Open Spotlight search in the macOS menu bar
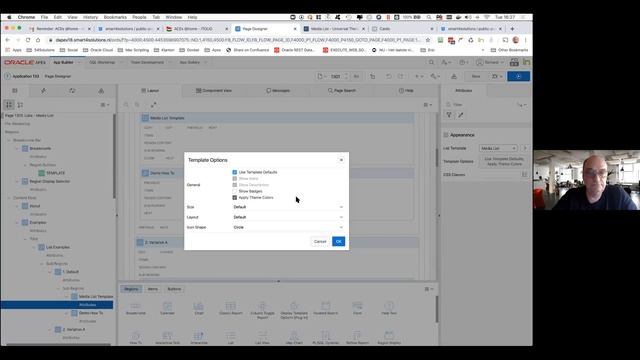Screen dimensions: 640x360 (429, 18)
